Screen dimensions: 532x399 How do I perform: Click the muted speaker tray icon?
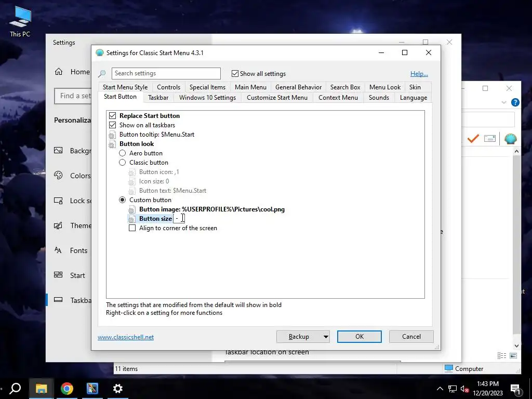tap(464, 389)
